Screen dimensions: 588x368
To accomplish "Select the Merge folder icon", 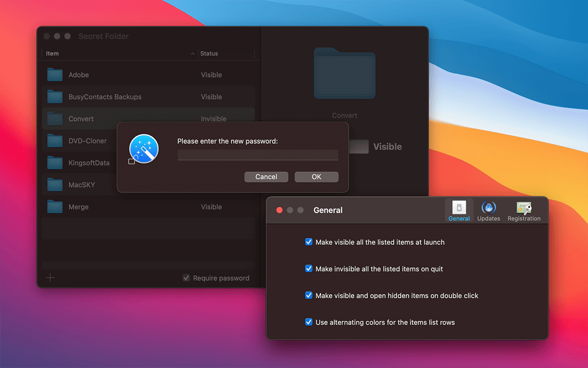I will click(x=55, y=207).
